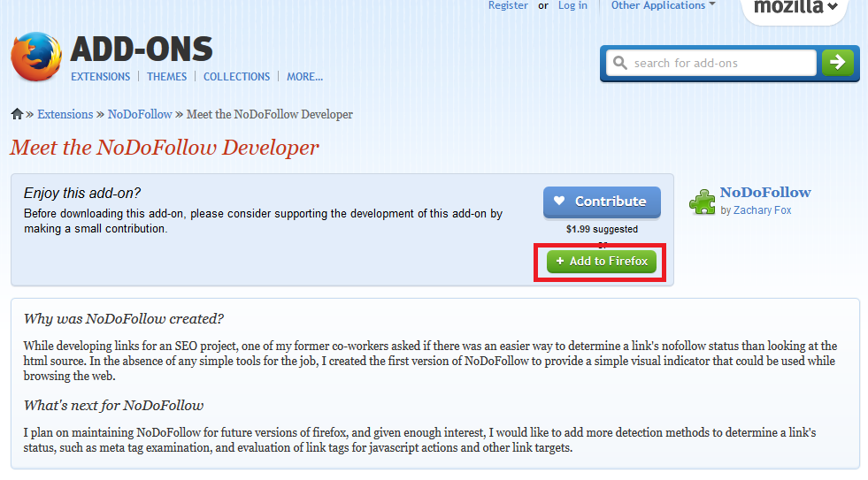Click breadcrumb text 'Meet the NoDoFollow Developer'
Image resolution: width=868 pixels, height=480 pixels.
270,114
